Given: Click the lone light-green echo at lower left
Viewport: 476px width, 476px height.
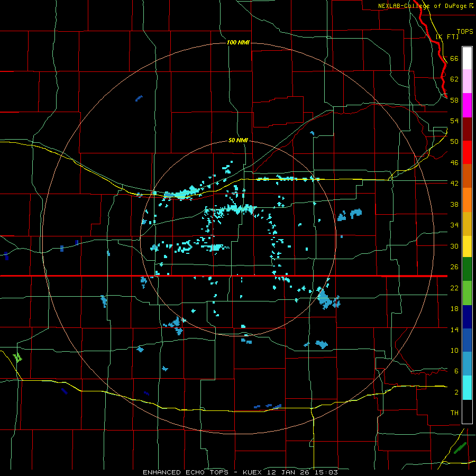Looking at the screenshot, I should point(17,358).
